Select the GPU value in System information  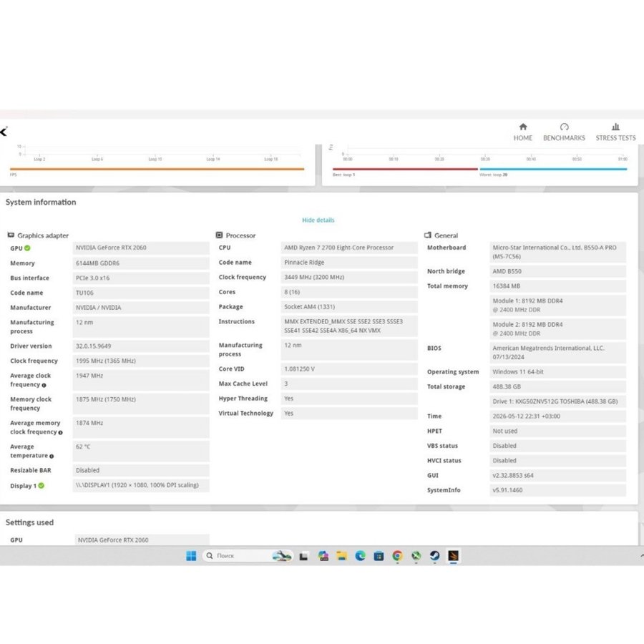(141, 248)
